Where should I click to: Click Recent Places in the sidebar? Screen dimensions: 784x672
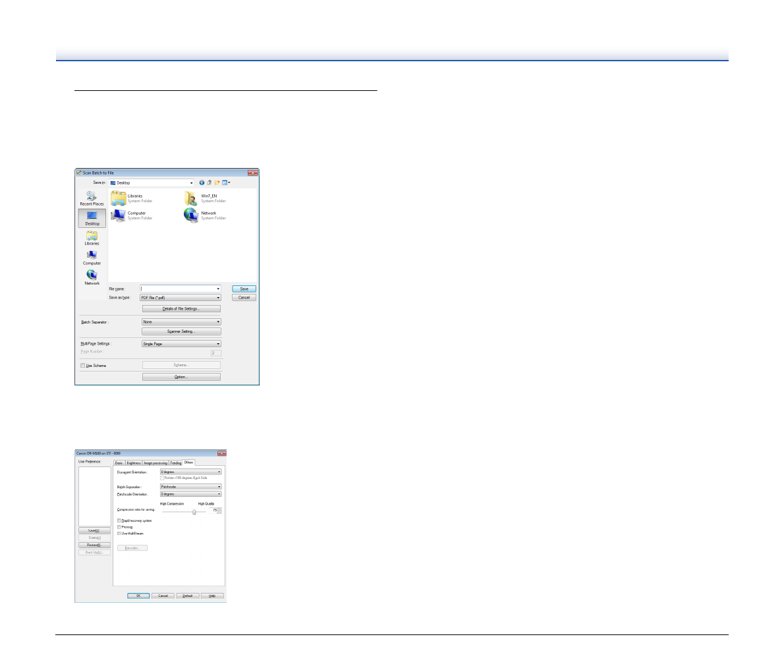click(x=92, y=198)
